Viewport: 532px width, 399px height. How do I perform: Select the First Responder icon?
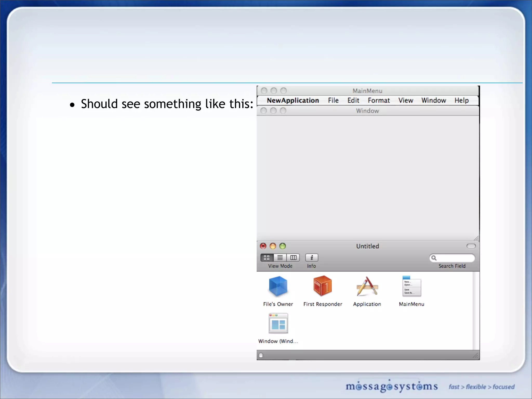(x=323, y=286)
